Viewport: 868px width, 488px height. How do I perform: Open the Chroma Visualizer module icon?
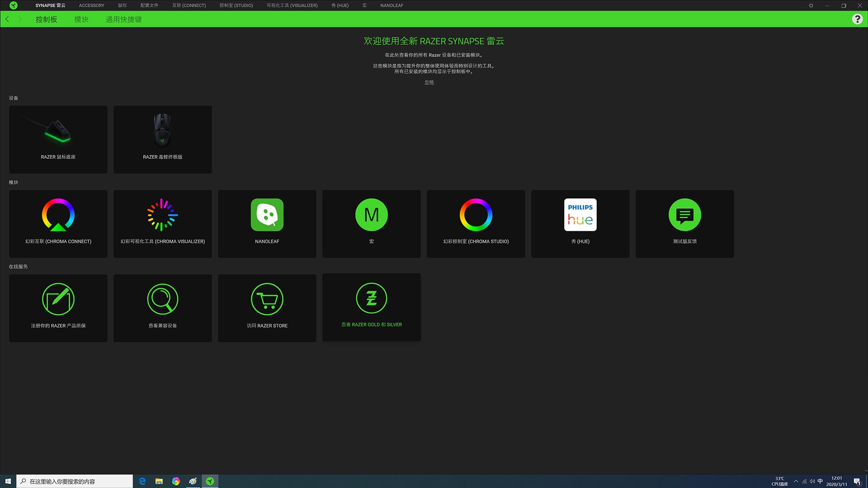[x=163, y=215]
